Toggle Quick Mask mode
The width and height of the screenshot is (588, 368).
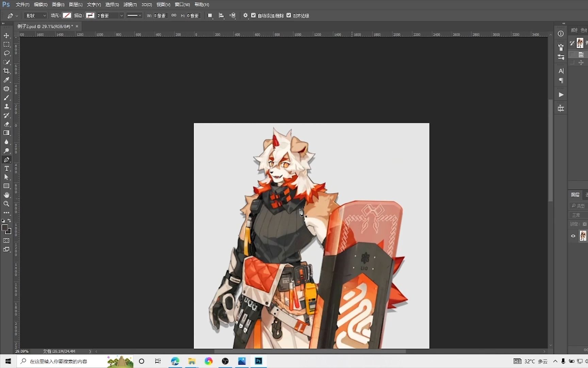click(x=6, y=241)
